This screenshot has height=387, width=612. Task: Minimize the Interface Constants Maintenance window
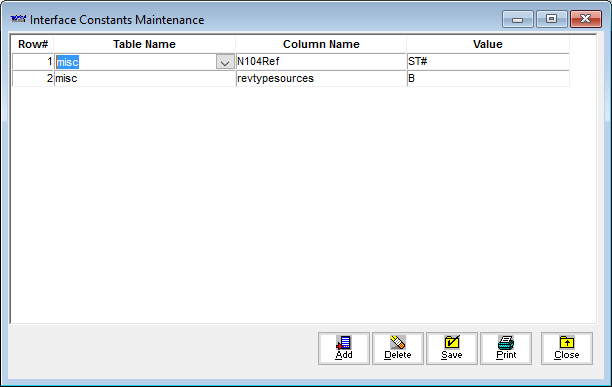click(x=518, y=19)
